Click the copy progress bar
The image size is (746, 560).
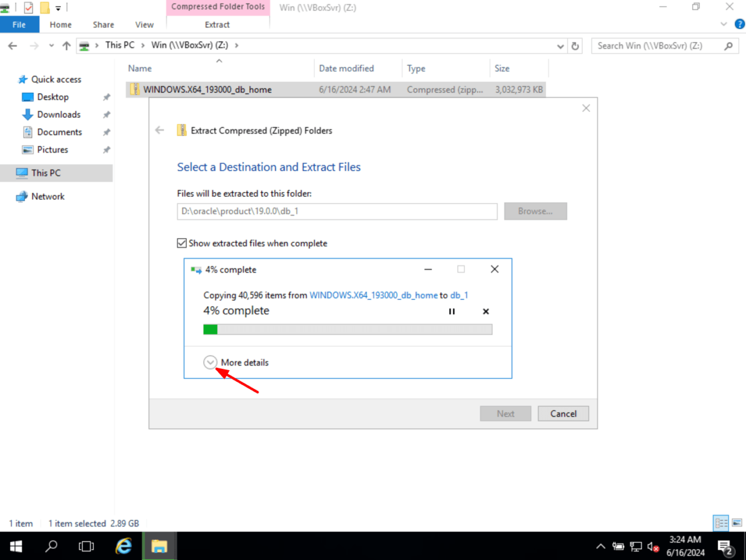[x=347, y=329]
